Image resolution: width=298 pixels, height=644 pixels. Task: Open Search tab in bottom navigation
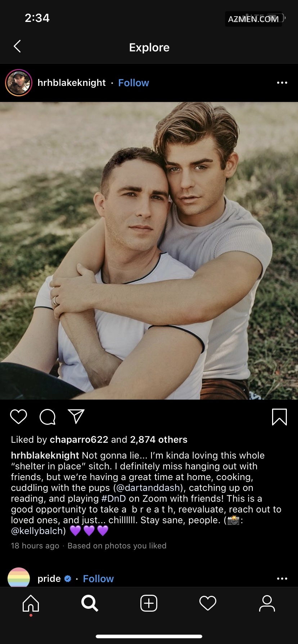click(90, 603)
